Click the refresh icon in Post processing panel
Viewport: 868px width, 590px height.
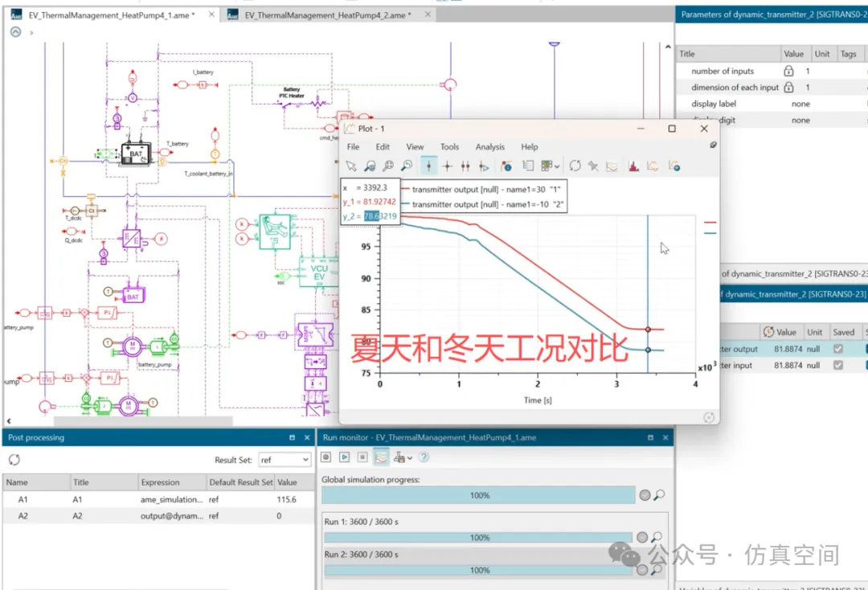coord(14,460)
